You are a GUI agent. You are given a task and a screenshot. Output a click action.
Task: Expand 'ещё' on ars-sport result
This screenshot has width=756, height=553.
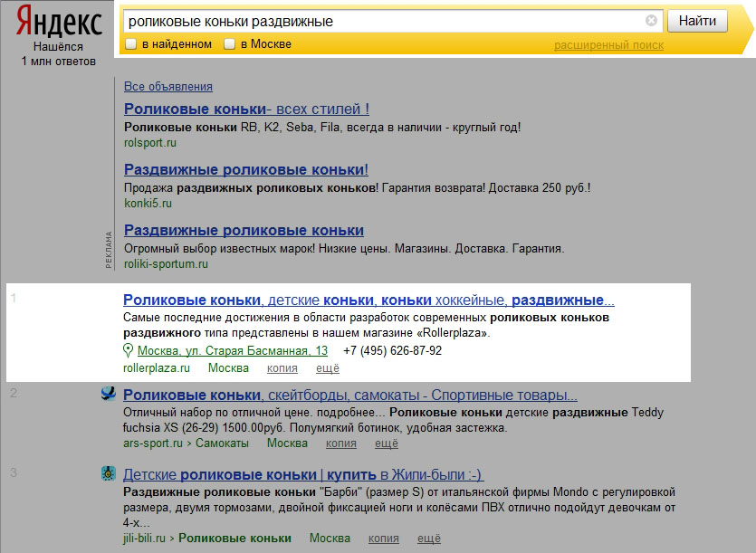pyautogui.click(x=387, y=443)
